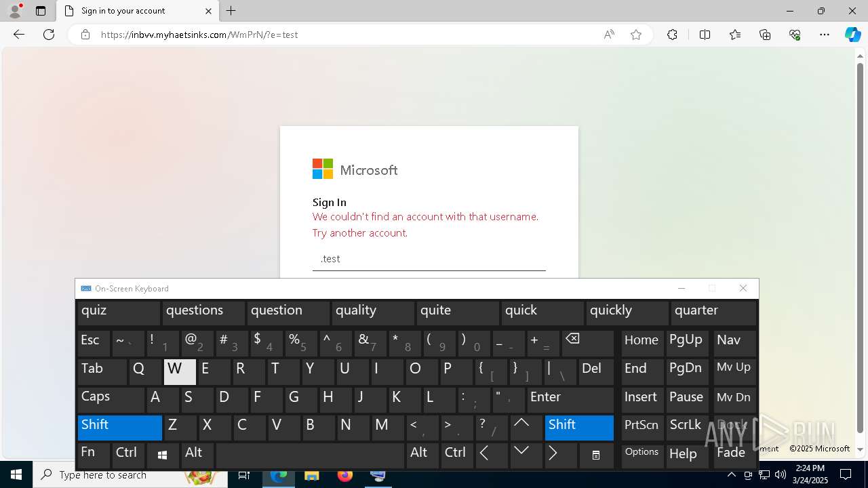Show hidden system tray icons
The width and height of the screenshot is (868, 488).
(x=732, y=474)
